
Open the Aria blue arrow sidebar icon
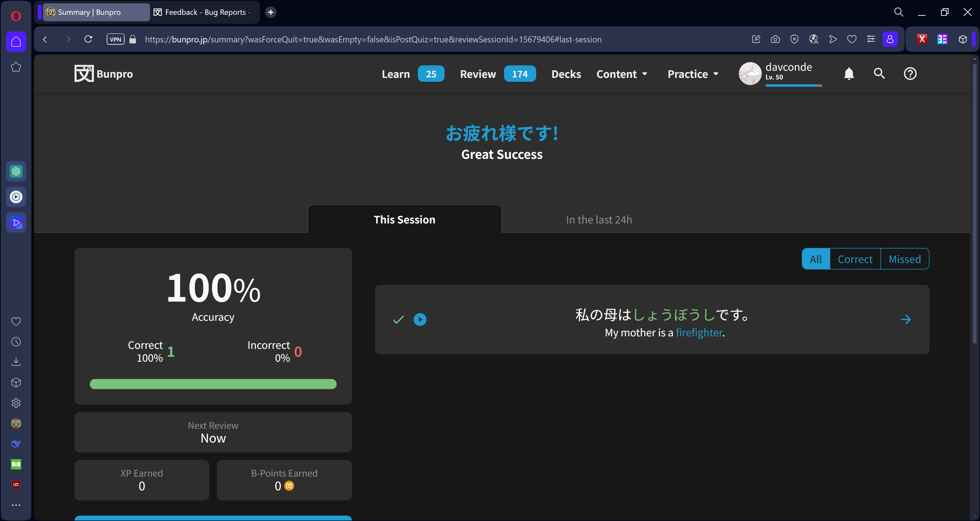pos(16,222)
